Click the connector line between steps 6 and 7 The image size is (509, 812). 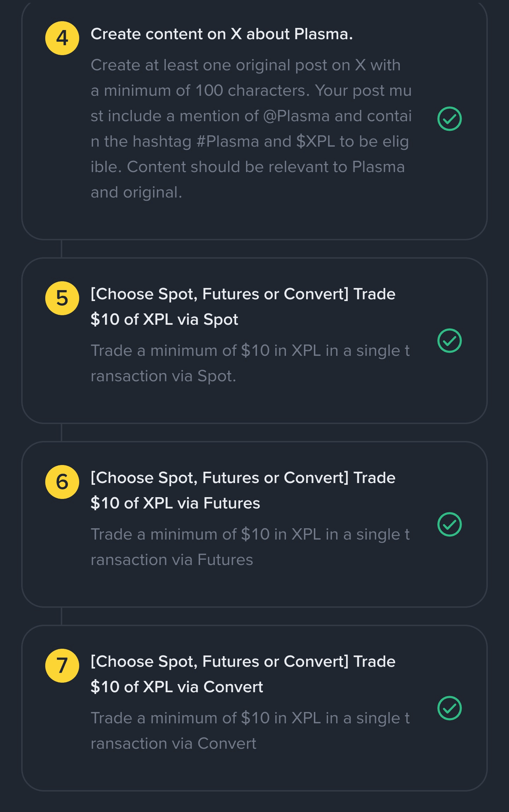tap(62, 616)
